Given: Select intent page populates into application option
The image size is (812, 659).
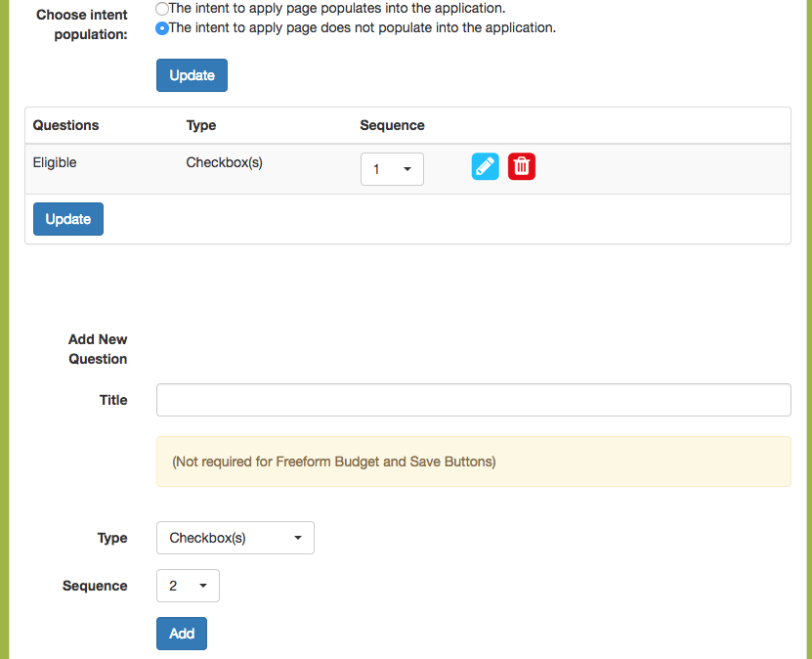Looking at the screenshot, I should point(162,8).
